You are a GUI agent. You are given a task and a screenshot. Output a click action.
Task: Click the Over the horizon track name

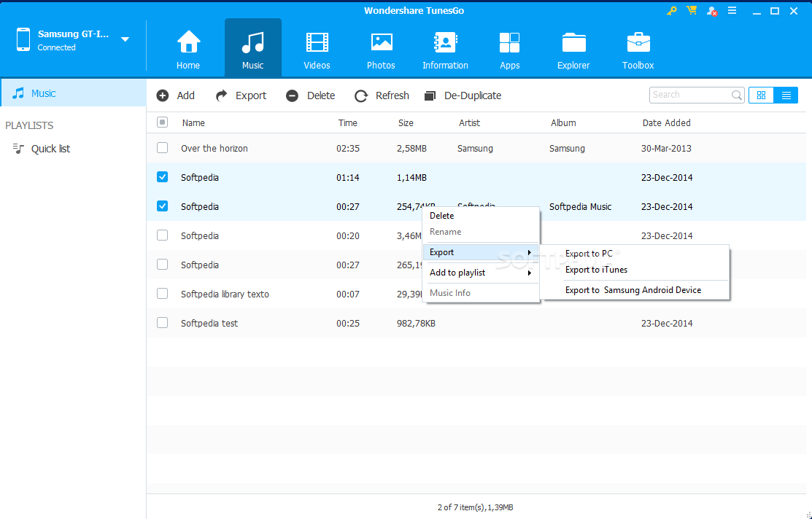tap(214, 149)
